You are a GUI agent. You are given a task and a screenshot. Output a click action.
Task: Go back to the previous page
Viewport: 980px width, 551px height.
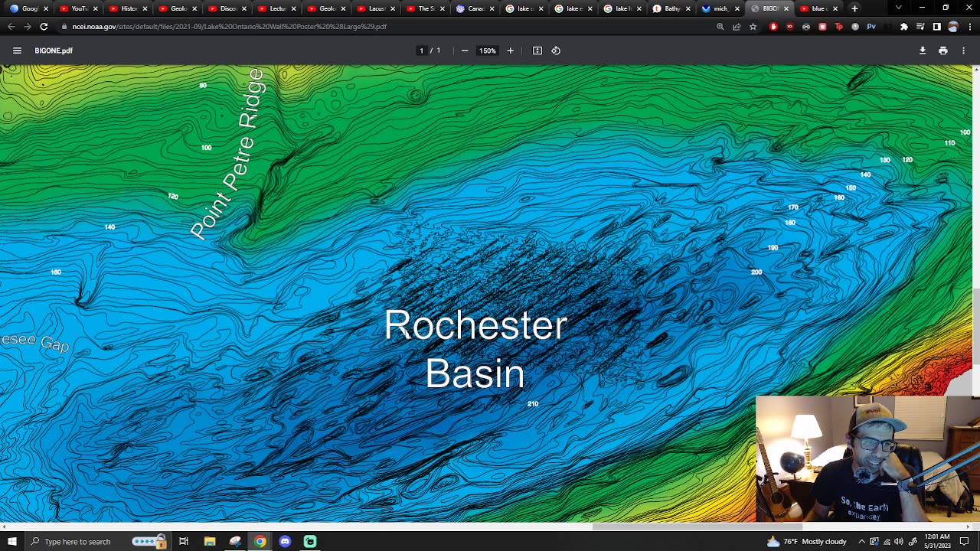11,26
